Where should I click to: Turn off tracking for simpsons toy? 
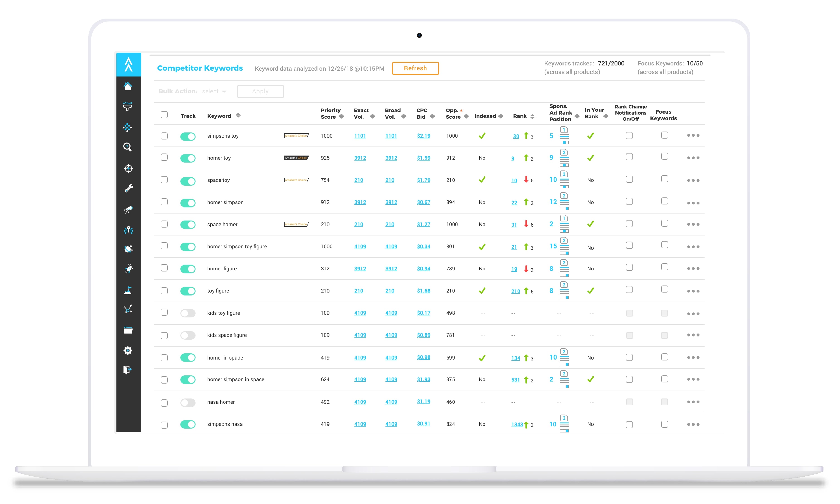pos(188,137)
